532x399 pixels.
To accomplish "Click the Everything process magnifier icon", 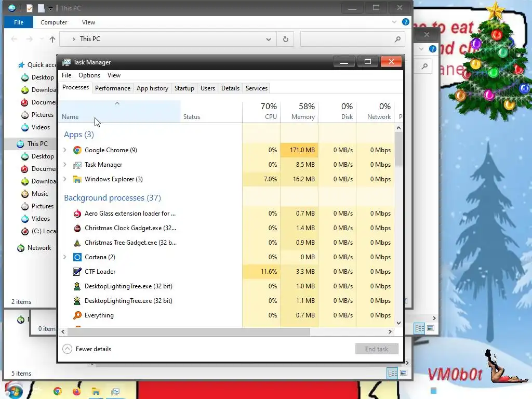I will coord(77,315).
